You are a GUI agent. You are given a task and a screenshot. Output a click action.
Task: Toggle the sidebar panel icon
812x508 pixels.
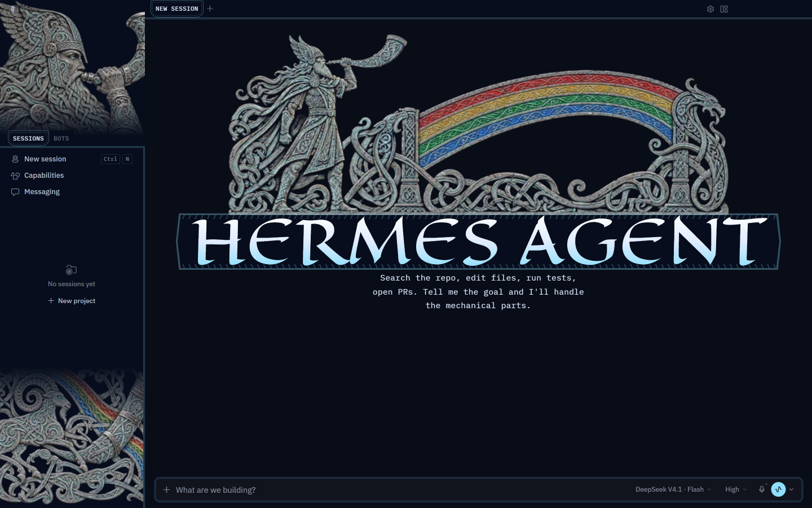pos(15,9)
